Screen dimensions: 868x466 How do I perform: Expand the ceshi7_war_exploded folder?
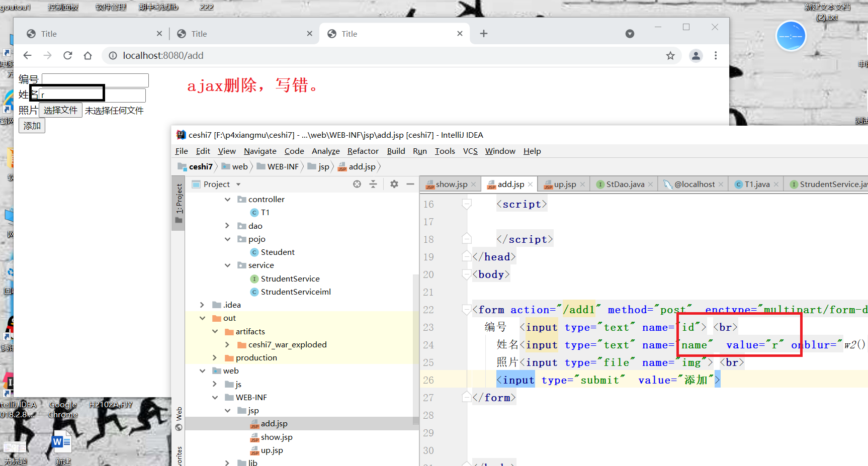point(227,345)
